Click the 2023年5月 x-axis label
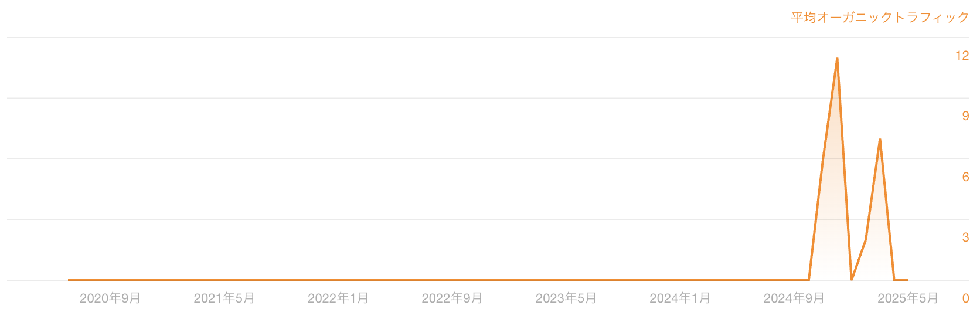The width and height of the screenshot is (980, 319). (566, 298)
